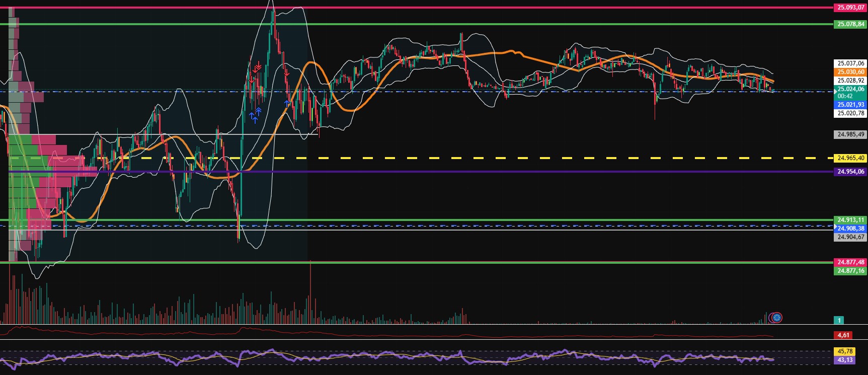Select the green 24.877,16 price label

tap(850, 271)
